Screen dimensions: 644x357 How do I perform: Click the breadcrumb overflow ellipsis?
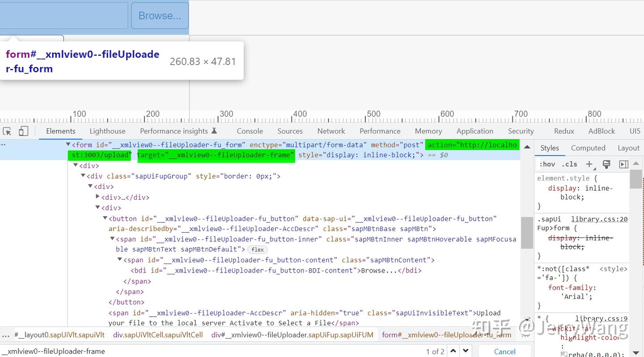(6, 335)
